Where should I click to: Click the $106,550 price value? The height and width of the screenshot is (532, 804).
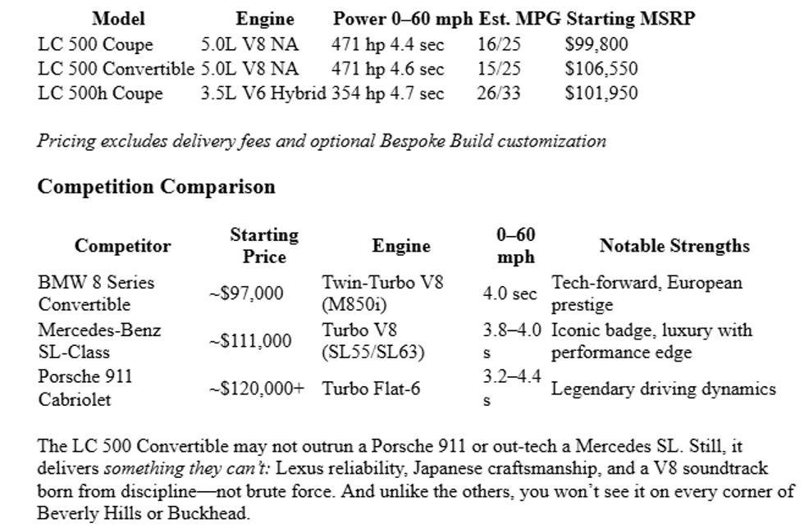point(601,69)
